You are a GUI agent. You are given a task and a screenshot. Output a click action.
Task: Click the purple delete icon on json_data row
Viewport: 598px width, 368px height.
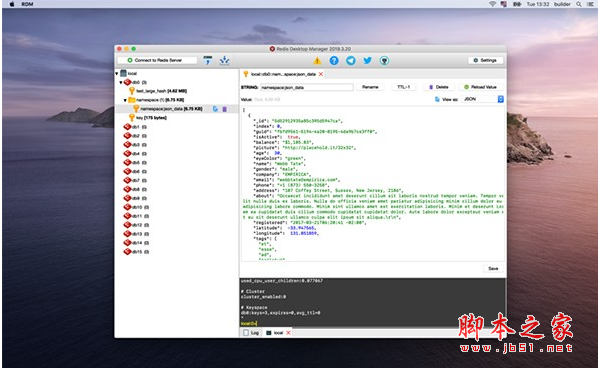coord(225,109)
